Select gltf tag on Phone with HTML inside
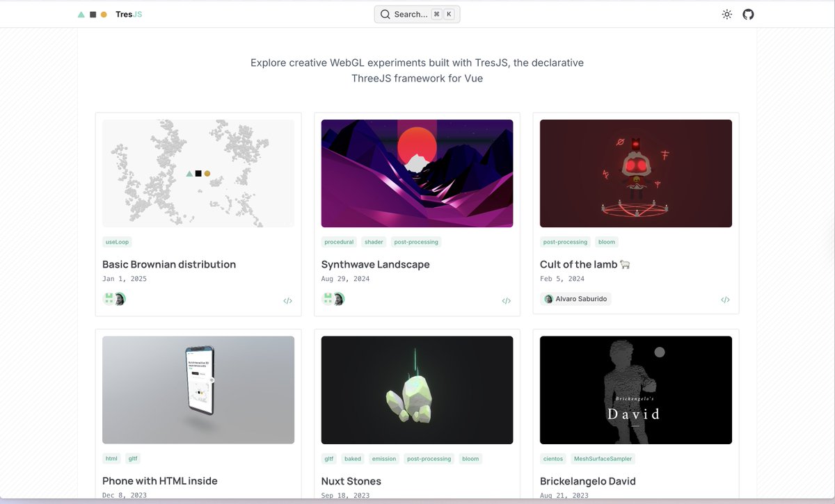Image resolution: width=835 pixels, height=504 pixels. coord(133,459)
